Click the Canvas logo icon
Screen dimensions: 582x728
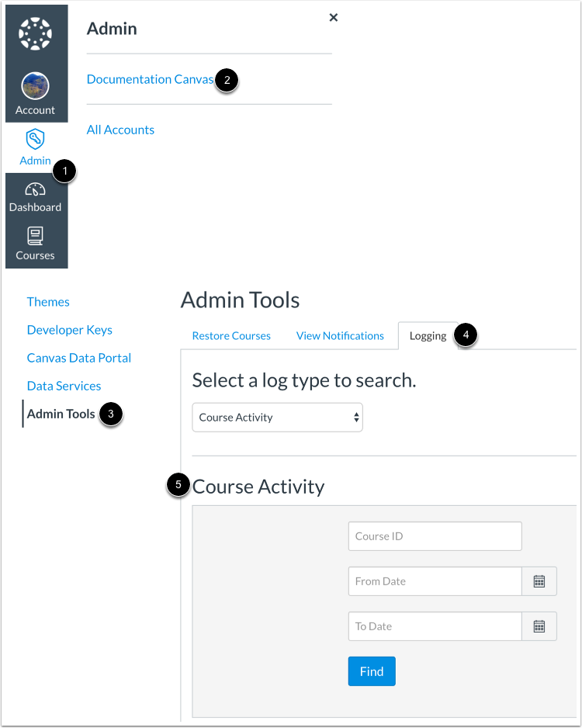[35, 33]
